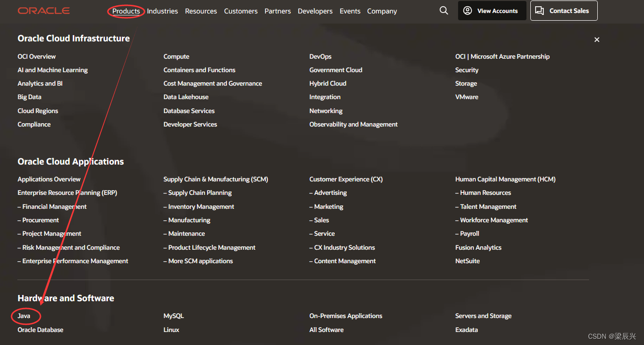The width and height of the screenshot is (644, 345).
Task: Select Financial Management
Action: pos(52,206)
